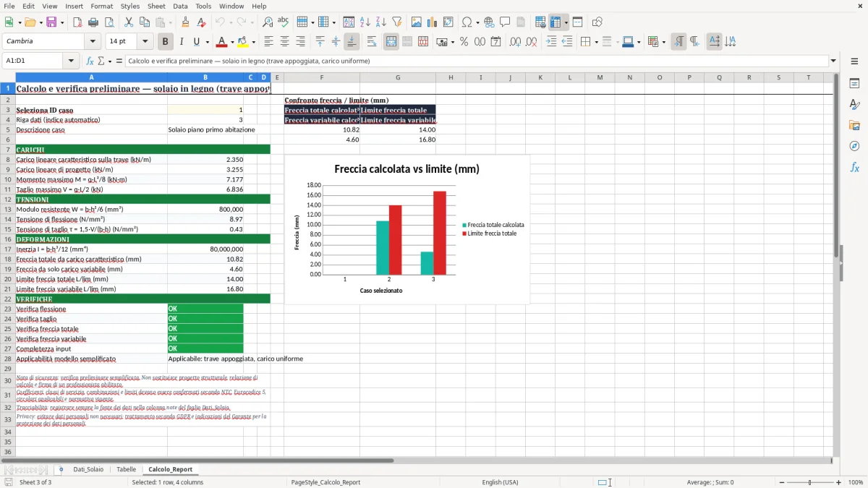The height and width of the screenshot is (488, 868).
Task: Open the Font Name dropdown
Action: point(93,42)
